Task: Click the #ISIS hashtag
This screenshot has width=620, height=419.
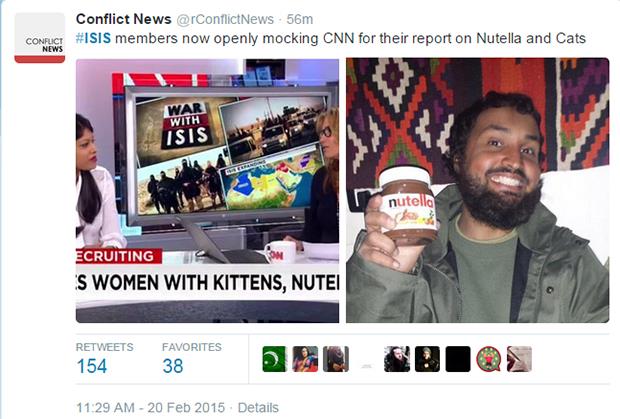Action: (93, 38)
